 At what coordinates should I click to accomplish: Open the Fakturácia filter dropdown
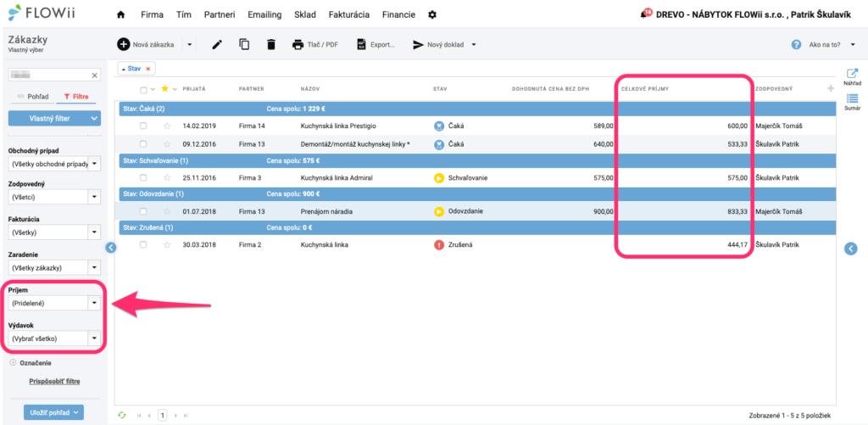[95, 232]
